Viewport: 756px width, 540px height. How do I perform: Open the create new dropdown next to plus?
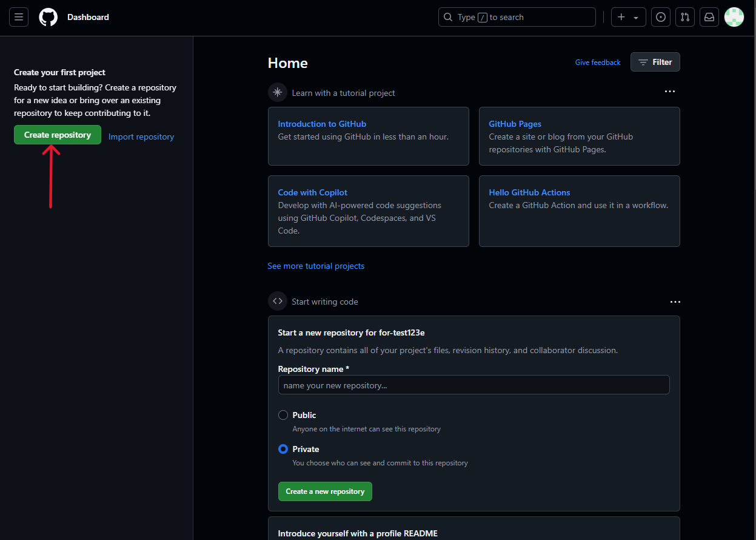(x=635, y=17)
